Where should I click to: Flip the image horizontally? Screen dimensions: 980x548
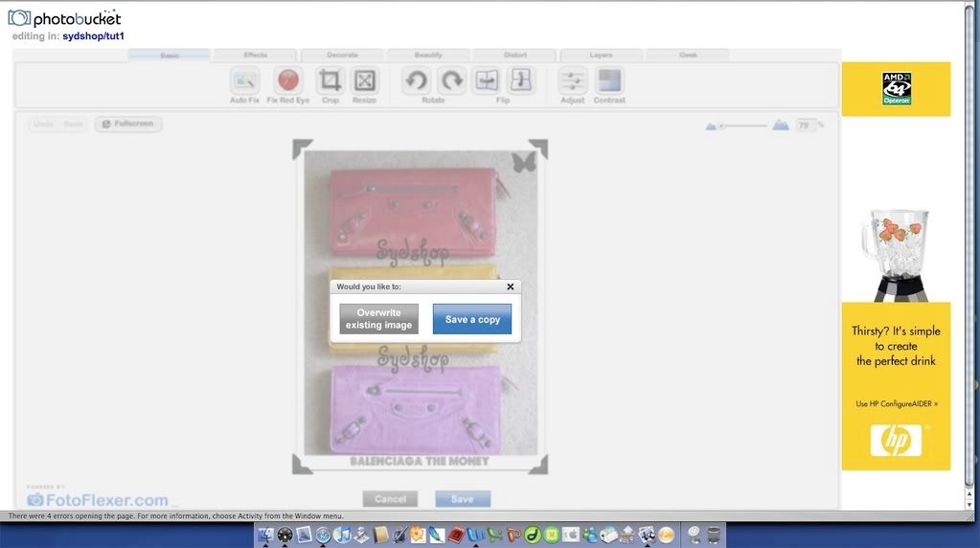pyautogui.click(x=487, y=80)
